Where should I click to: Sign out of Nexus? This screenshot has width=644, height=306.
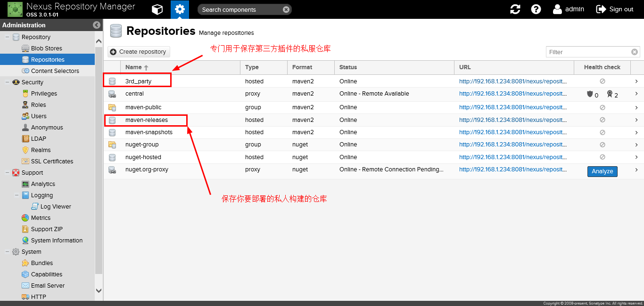615,9
